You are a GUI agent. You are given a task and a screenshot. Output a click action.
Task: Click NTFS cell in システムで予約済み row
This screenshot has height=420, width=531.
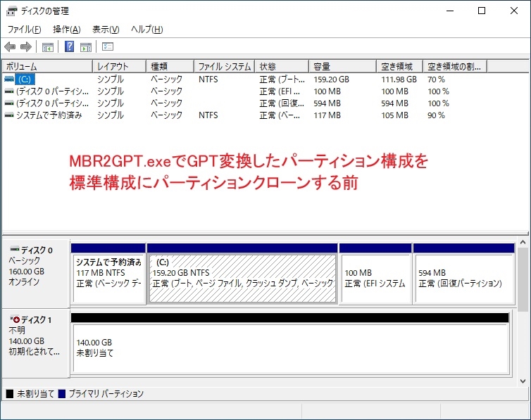(x=208, y=115)
